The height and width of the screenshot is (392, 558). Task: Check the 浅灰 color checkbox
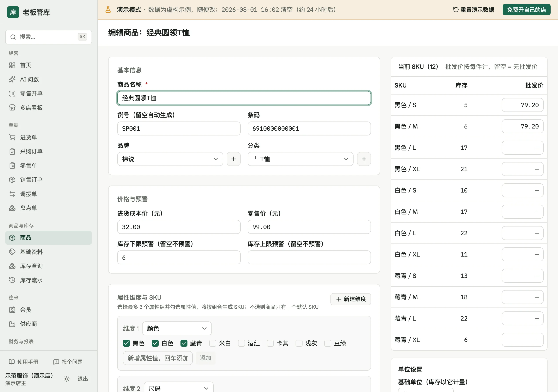(x=299, y=343)
